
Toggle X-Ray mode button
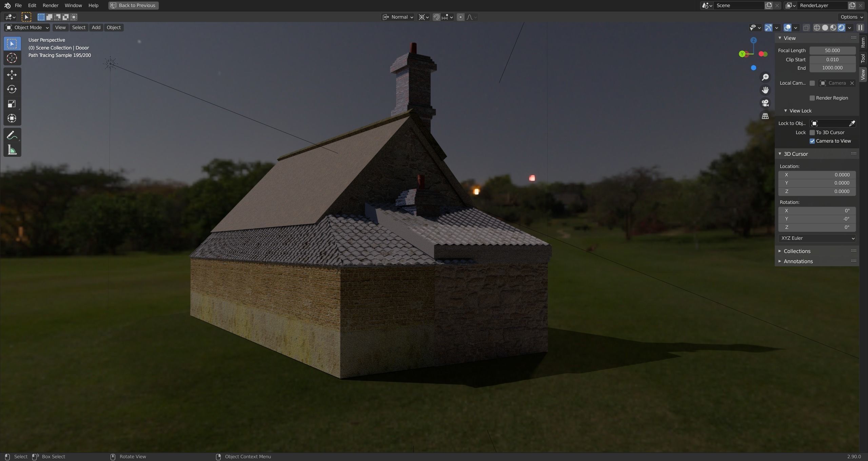coord(806,28)
